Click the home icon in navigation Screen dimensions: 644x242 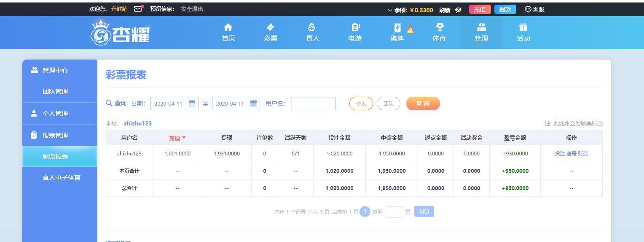click(x=228, y=27)
